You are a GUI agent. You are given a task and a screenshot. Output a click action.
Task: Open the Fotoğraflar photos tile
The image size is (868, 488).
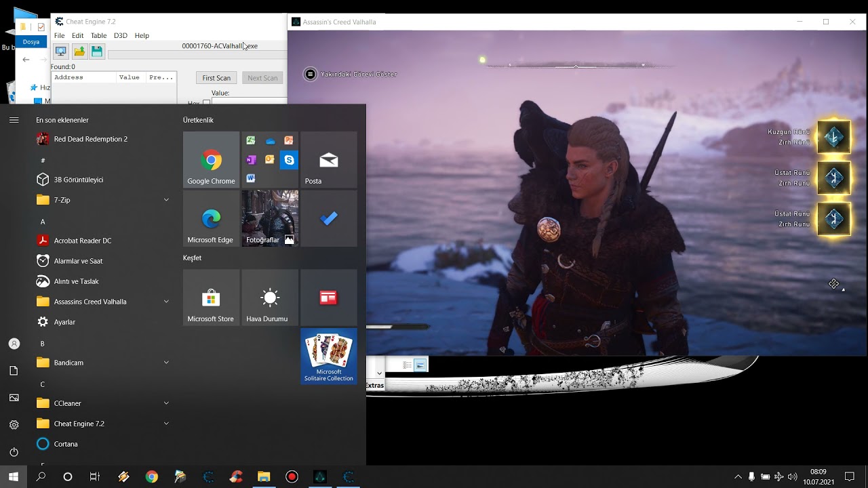(270, 218)
